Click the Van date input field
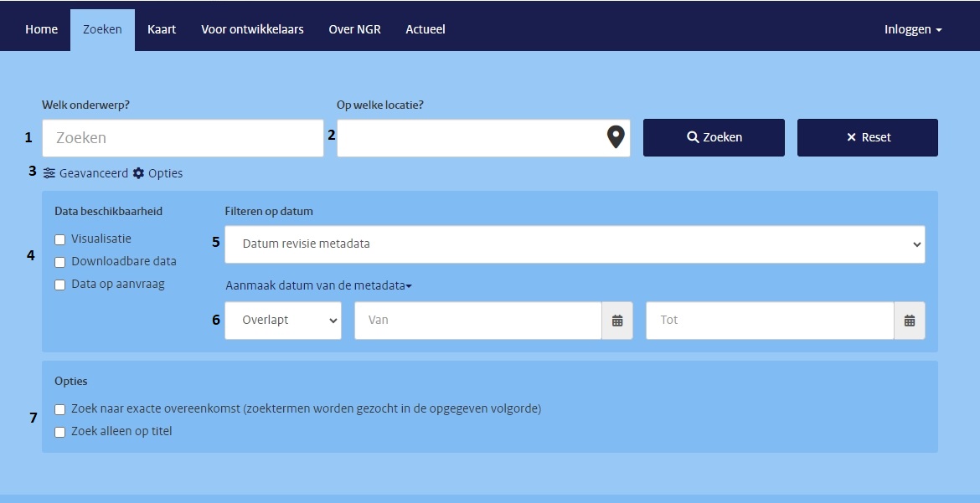The height and width of the screenshot is (503, 980). (x=477, y=321)
